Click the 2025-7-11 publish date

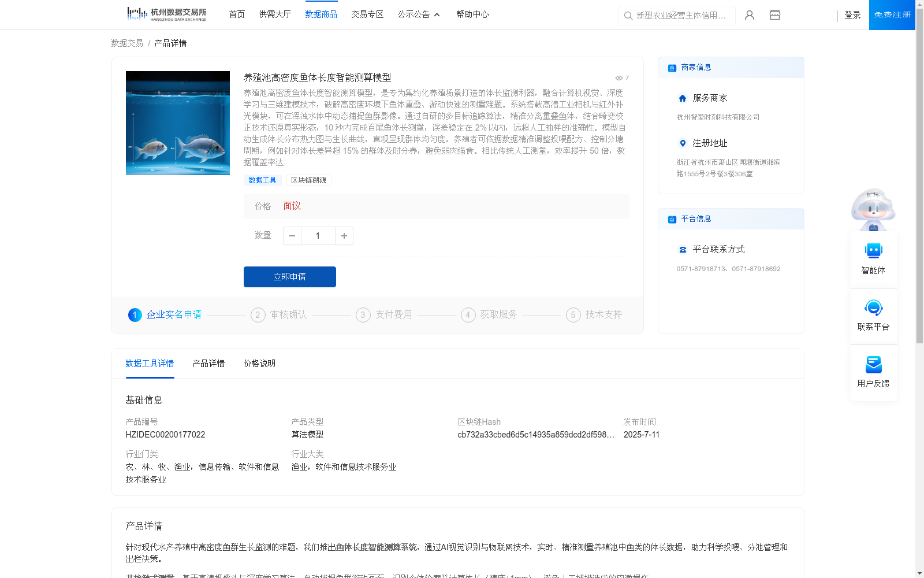(642, 435)
